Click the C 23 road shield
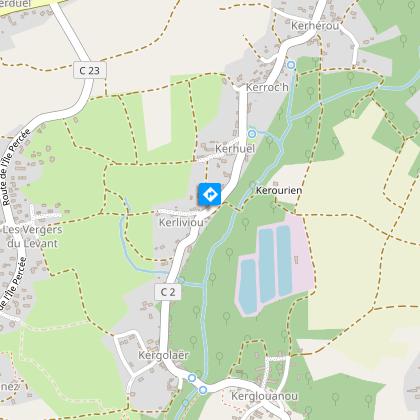The image size is (420, 420). tap(90, 70)
